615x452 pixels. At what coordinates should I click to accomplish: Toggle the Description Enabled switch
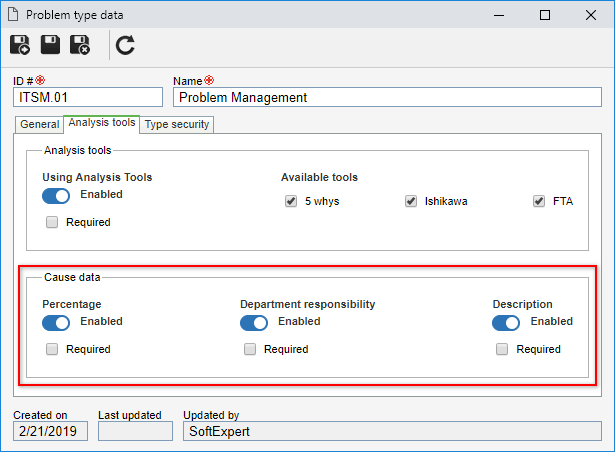pyautogui.click(x=506, y=323)
